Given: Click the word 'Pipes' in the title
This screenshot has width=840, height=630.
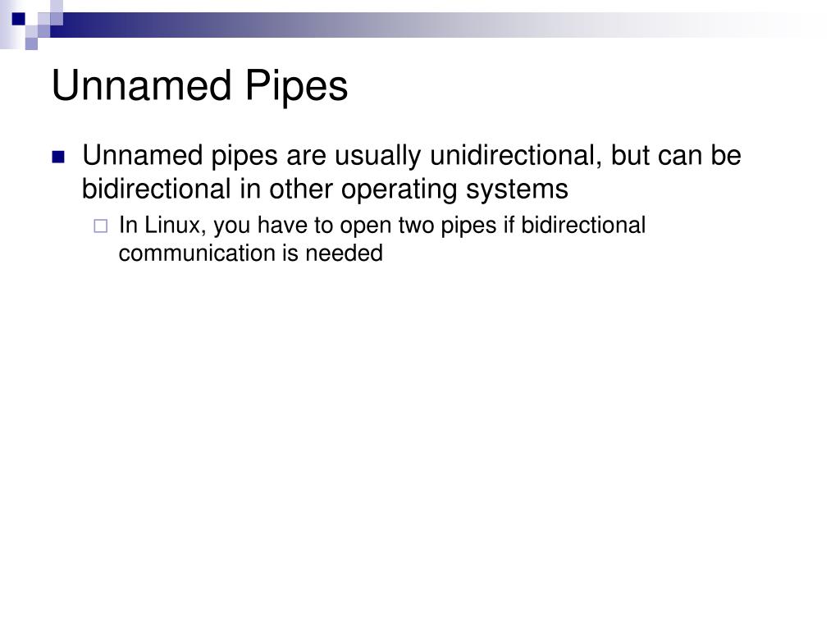Looking at the screenshot, I should [297, 87].
